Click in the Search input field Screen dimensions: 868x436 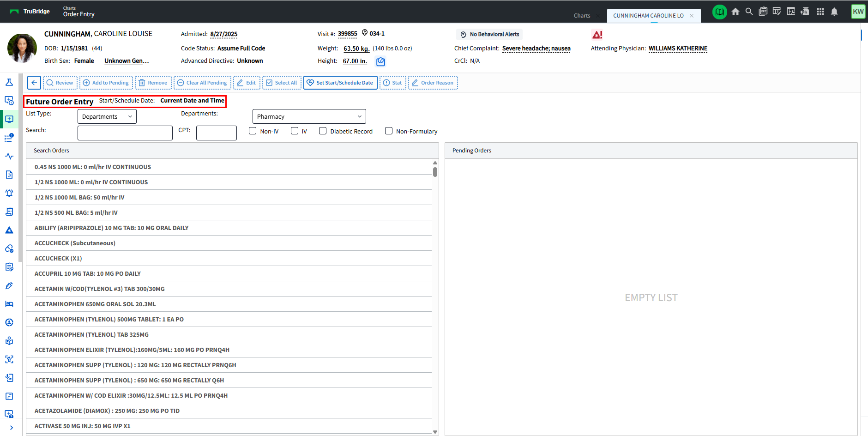tap(125, 133)
